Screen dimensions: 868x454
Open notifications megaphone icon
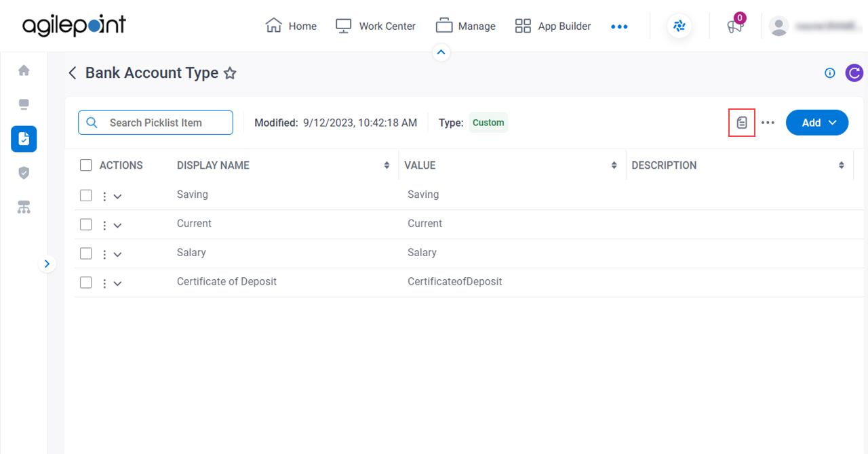pos(735,26)
